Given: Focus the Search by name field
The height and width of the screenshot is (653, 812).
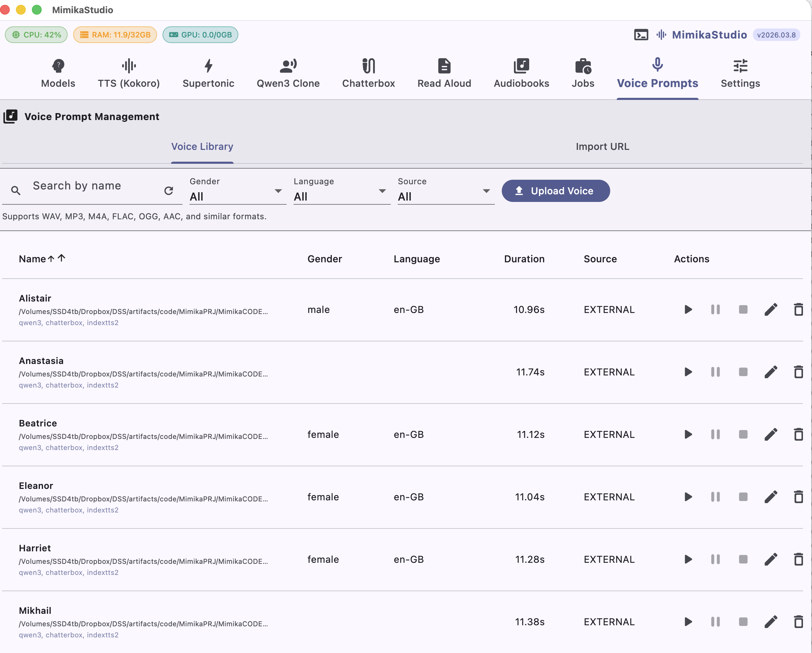Looking at the screenshot, I should point(94,186).
